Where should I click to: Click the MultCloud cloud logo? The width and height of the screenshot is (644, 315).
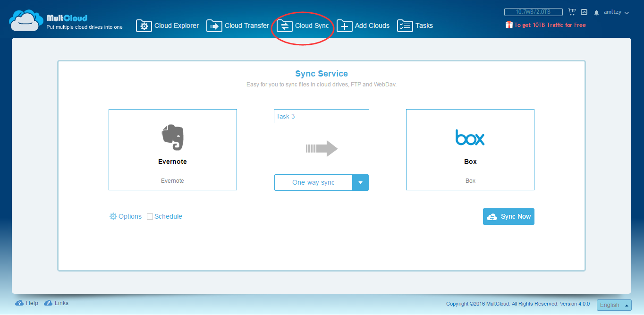(x=26, y=20)
